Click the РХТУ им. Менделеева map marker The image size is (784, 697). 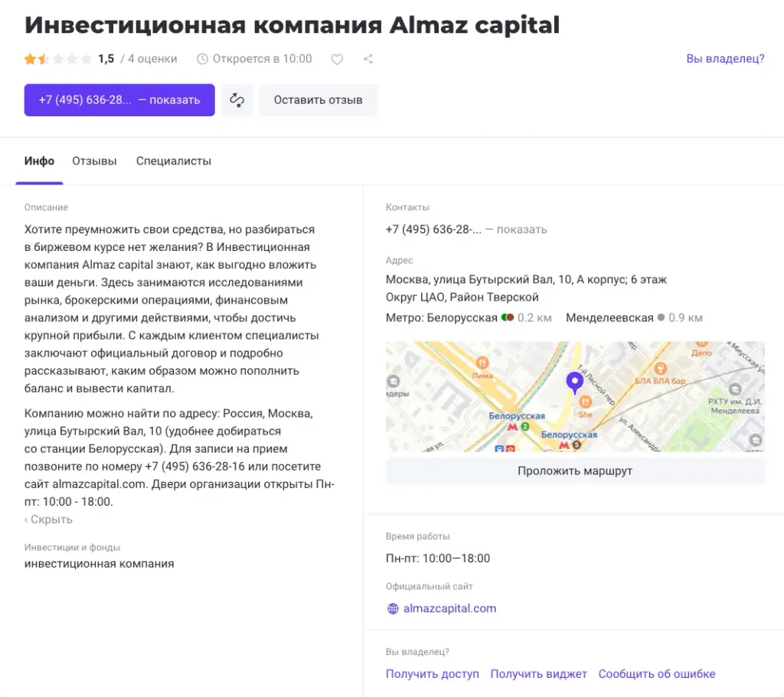(x=735, y=389)
